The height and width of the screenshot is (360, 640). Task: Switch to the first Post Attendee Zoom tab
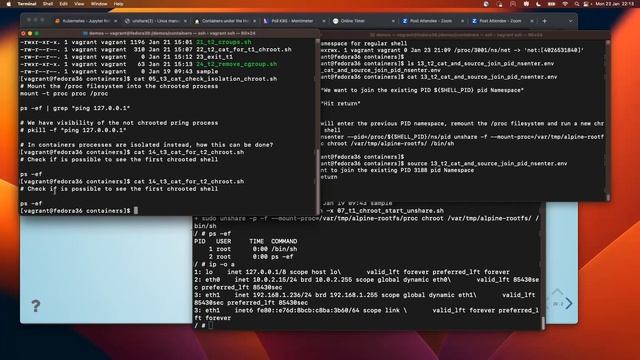(432, 21)
